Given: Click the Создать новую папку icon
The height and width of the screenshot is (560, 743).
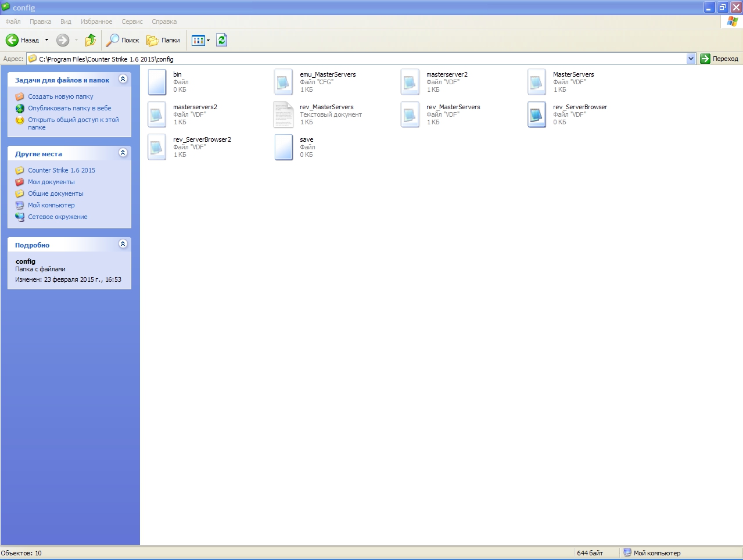Looking at the screenshot, I should pos(20,96).
